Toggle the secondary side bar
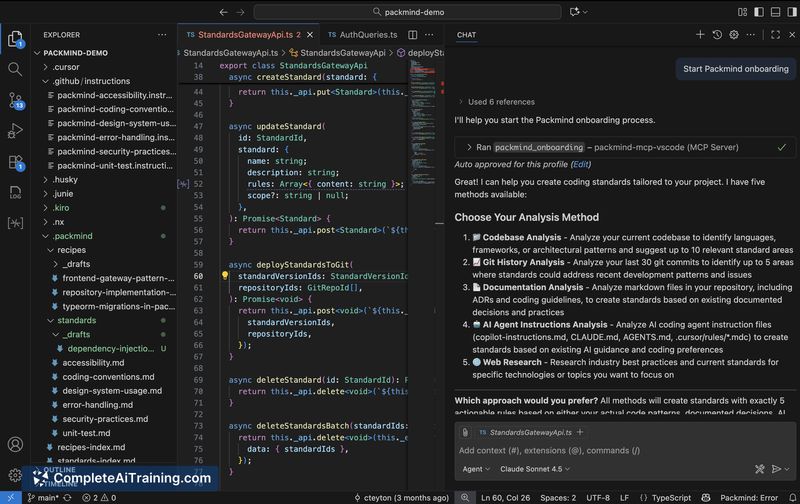Viewport: 800px width, 504px height. click(x=791, y=12)
